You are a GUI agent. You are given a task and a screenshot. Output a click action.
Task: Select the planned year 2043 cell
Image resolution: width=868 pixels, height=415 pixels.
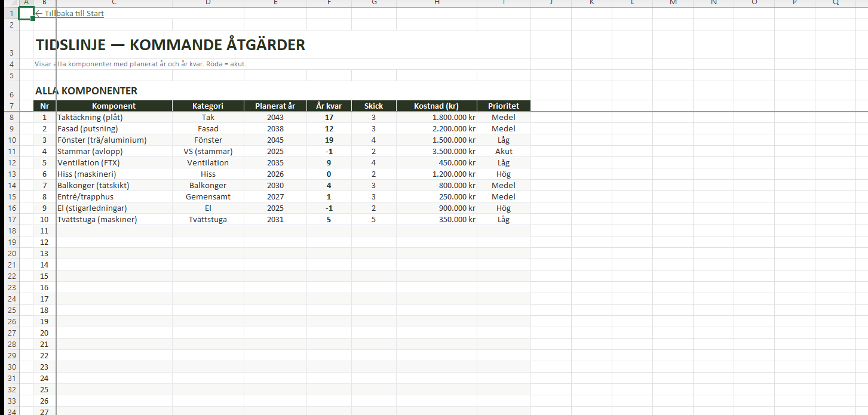click(275, 118)
